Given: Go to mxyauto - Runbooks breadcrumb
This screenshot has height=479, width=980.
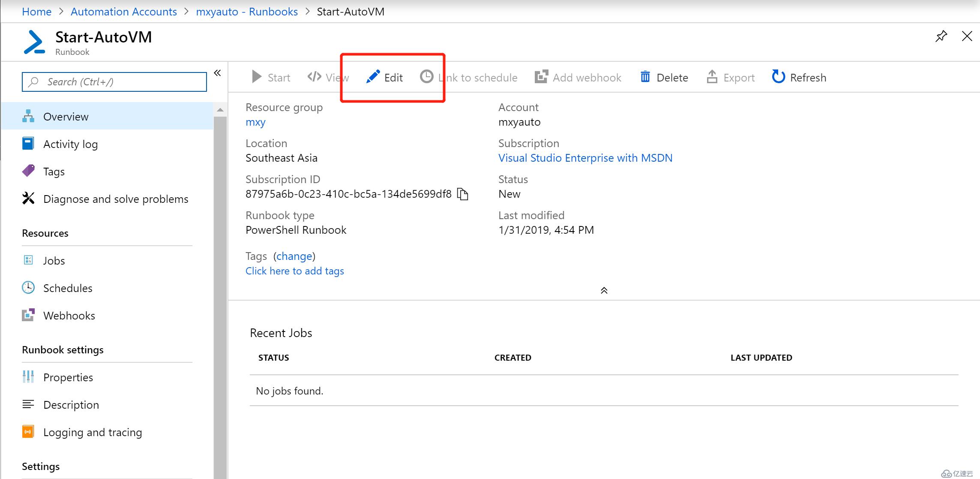Looking at the screenshot, I should (x=247, y=12).
